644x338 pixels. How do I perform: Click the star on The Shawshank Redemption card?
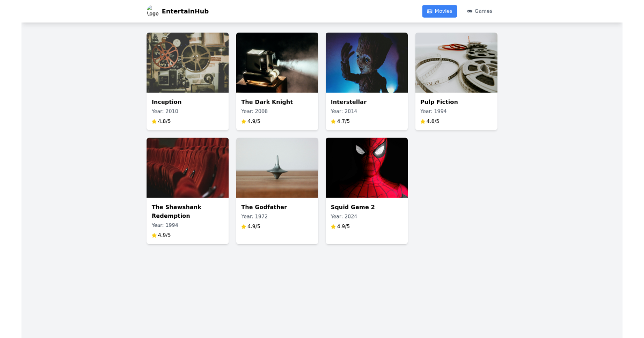click(x=154, y=235)
